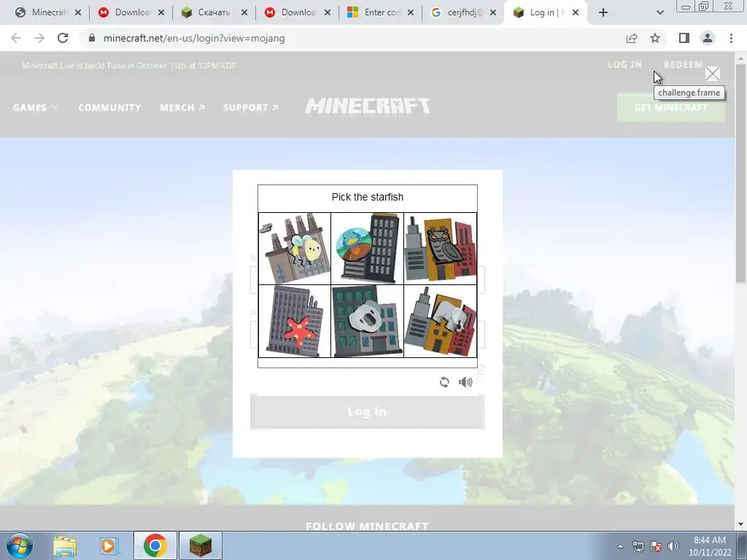747x560 pixels.
Task: Click the scrollbar down arrow
Action: pyautogui.click(x=740, y=524)
